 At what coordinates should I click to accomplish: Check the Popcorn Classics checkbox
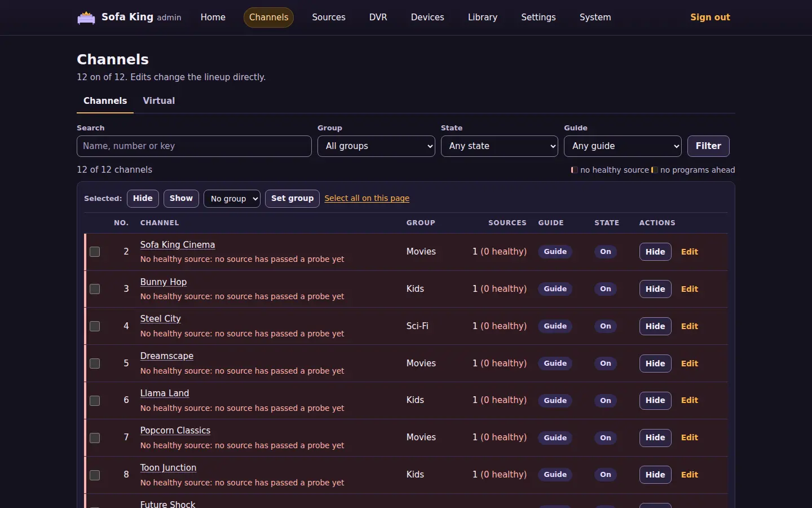[95, 437]
